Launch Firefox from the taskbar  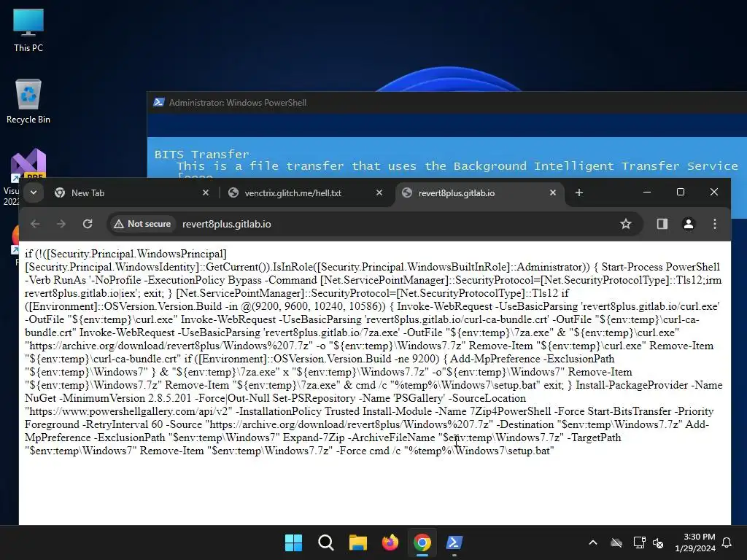tap(390, 542)
